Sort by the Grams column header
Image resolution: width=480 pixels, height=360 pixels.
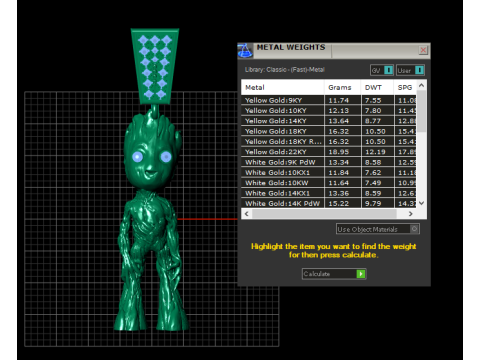342,87
